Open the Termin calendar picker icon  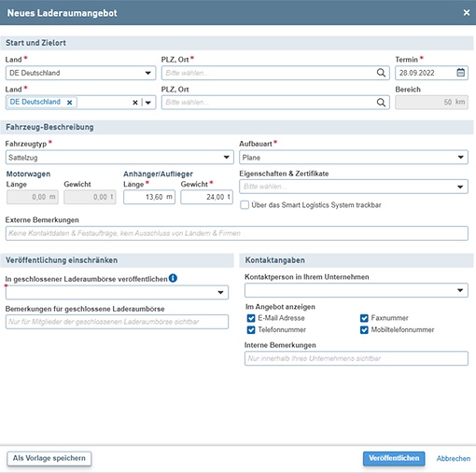point(461,73)
